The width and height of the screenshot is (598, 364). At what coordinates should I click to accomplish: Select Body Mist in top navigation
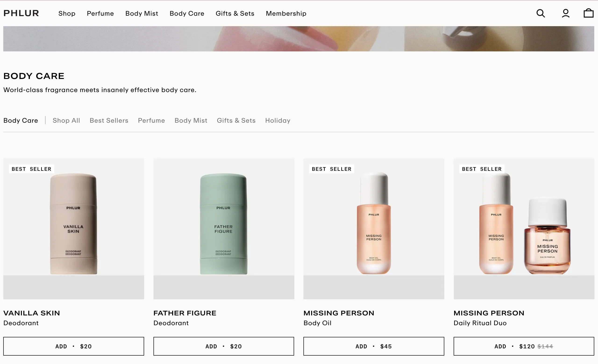pos(142,14)
